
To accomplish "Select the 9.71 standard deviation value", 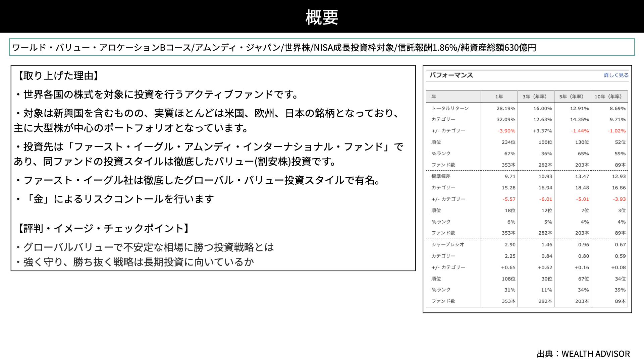I will [510, 176].
